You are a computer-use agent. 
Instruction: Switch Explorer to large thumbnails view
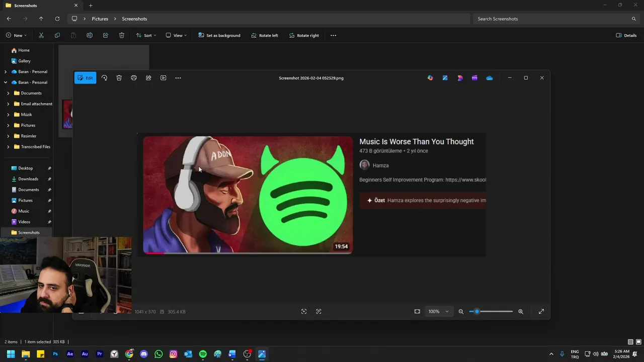(637, 342)
